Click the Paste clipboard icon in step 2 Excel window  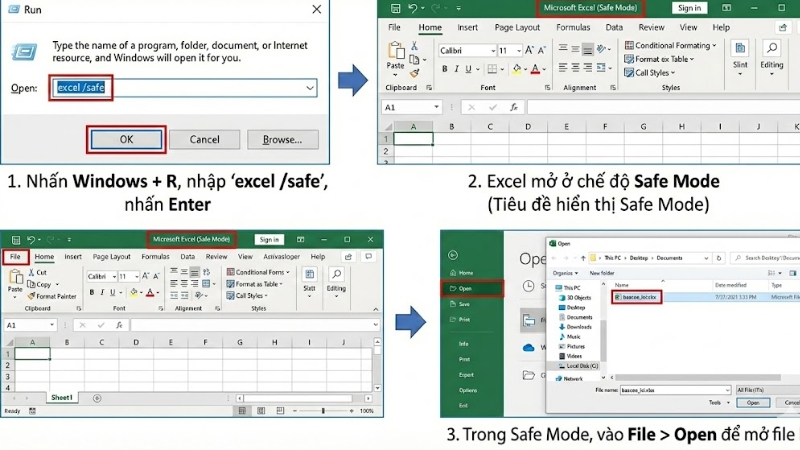tap(395, 51)
